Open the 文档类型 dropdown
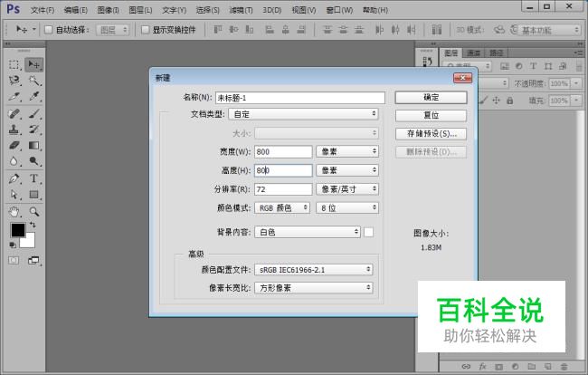The height and width of the screenshot is (375, 588). (303, 114)
